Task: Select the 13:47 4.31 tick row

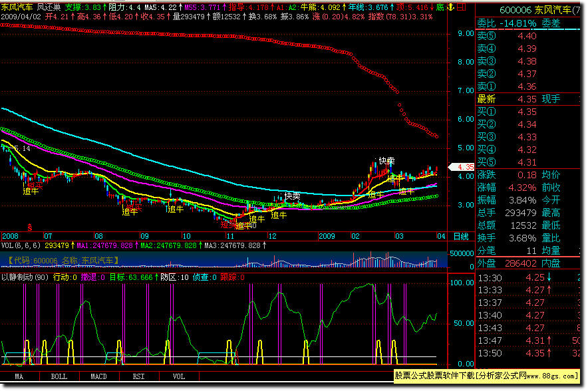Action: [528, 340]
